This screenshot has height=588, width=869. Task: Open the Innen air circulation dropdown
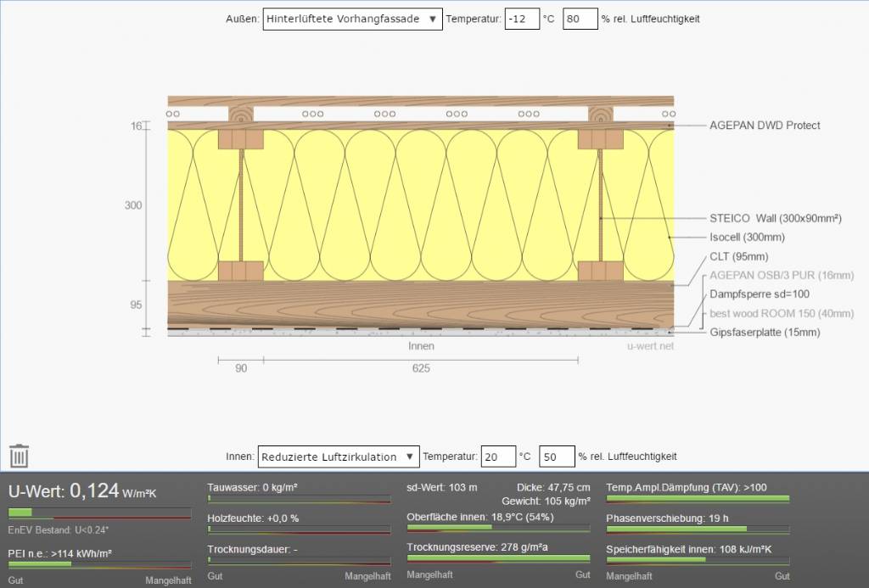pos(338,456)
